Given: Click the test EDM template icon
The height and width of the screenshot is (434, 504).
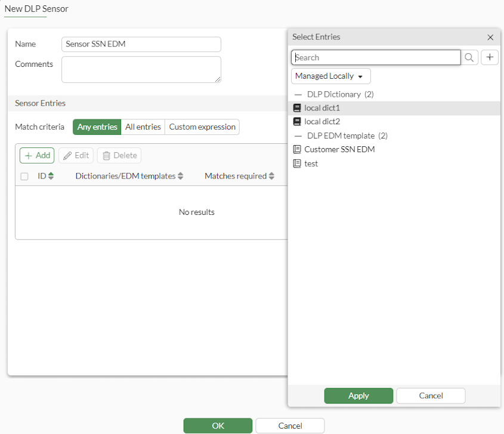Looking at the screenshot, I should (297, 164).
